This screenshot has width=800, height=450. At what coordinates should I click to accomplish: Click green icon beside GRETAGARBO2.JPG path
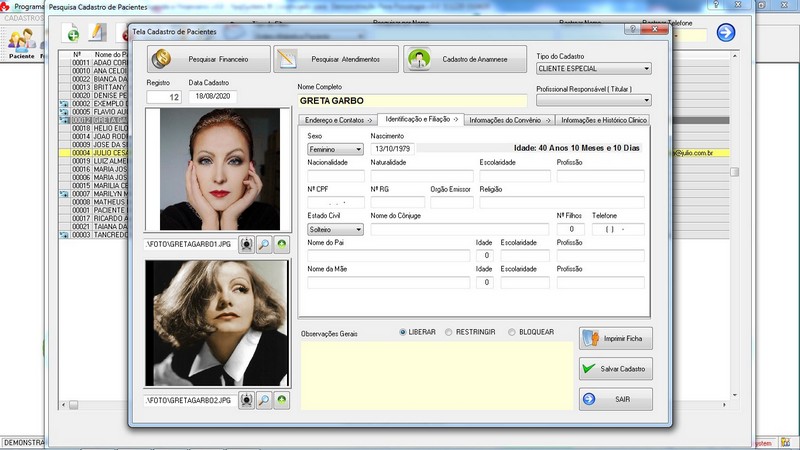tap(282, 401)
